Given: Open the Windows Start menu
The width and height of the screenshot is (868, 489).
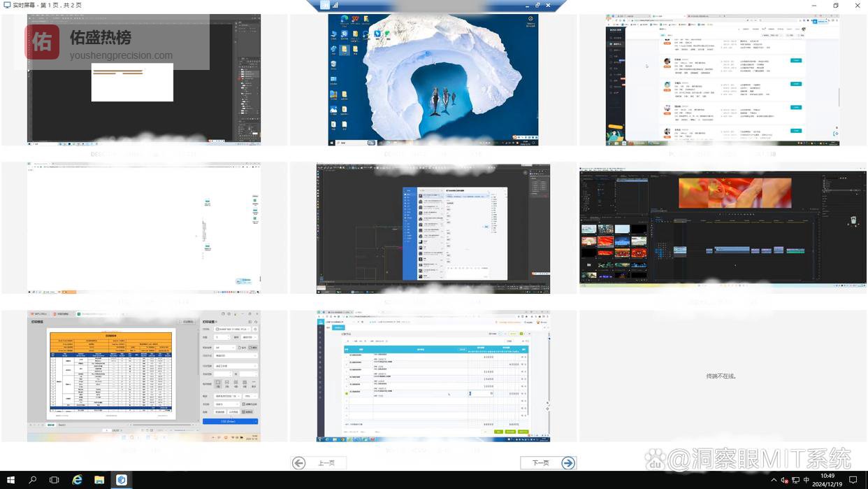Looking at the screenshot, I should point(10,480).
